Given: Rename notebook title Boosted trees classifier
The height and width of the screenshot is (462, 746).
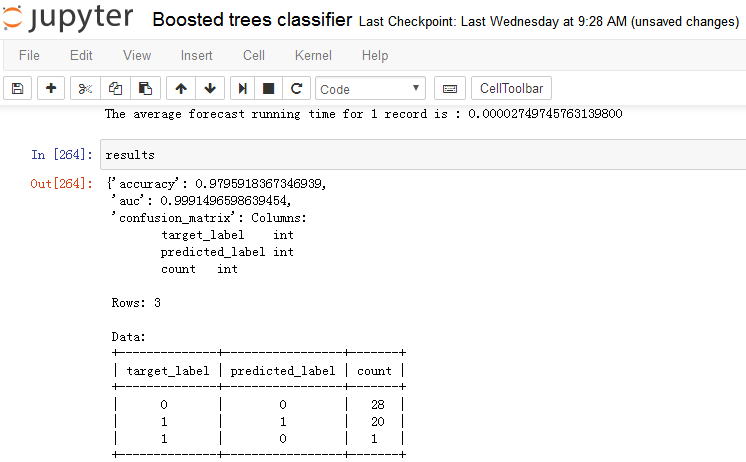Looking at the screenshot, I should tap(251, 20).
